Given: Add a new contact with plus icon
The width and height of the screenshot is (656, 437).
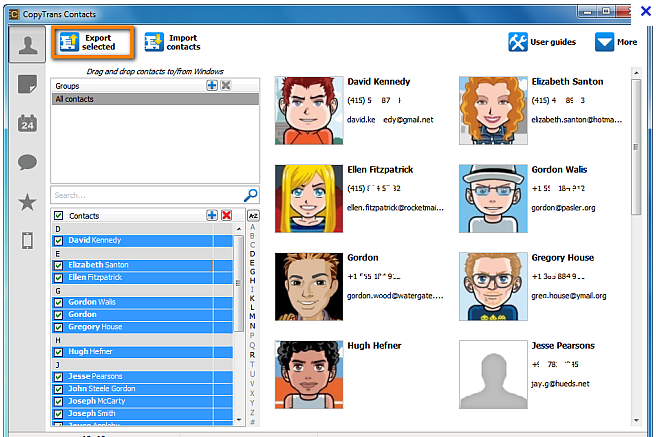Looking at the screenshot, I should 212,215.
